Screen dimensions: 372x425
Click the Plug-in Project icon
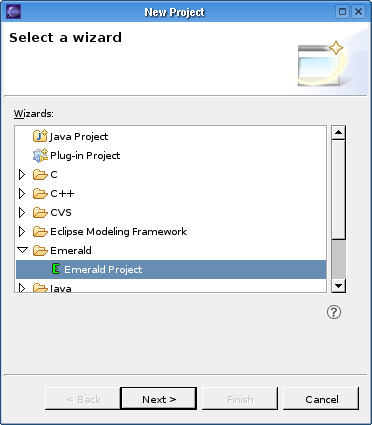tap(40, 155)
